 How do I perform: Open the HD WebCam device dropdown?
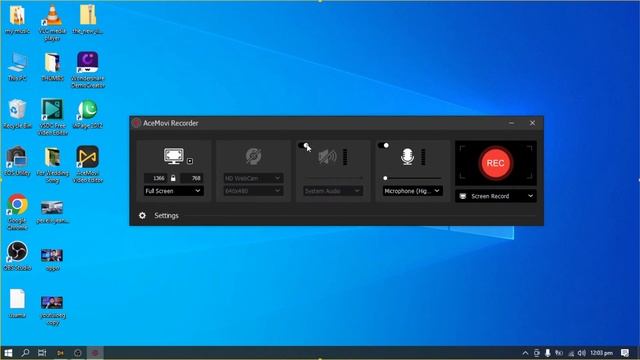coord(253,178)
